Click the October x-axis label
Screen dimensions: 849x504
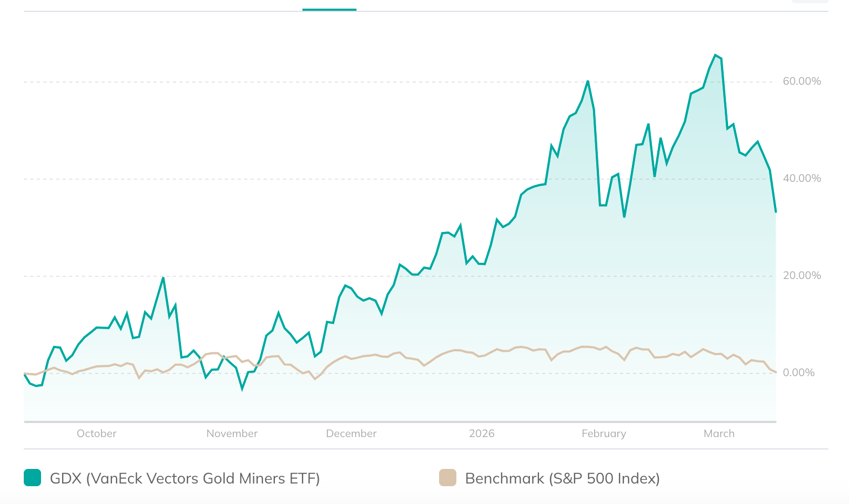point(96,433)
